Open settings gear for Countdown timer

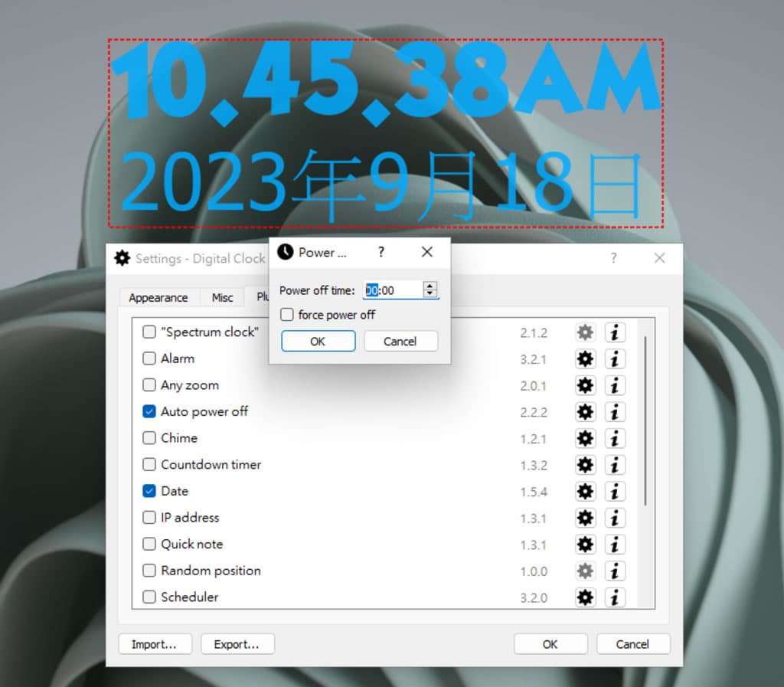(585, 465)
